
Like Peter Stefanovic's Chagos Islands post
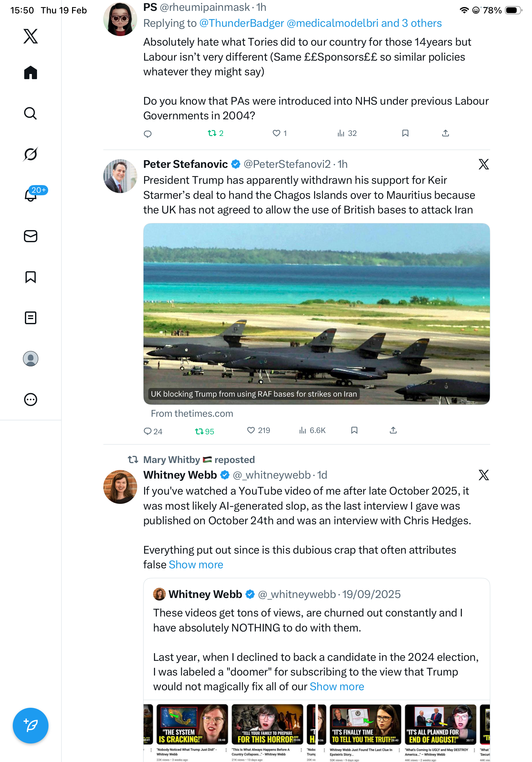tap(251, 430)
